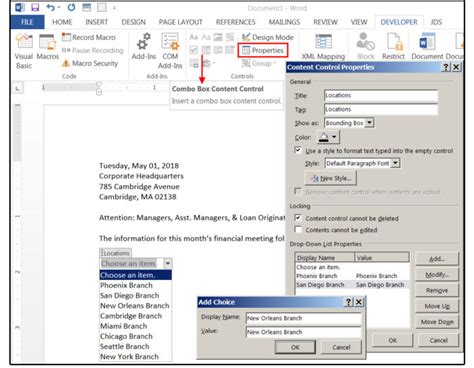Viewport: 474px width, 368px height.
Task: Open the Visual Basic editor
Action: [x=24, y=51]
